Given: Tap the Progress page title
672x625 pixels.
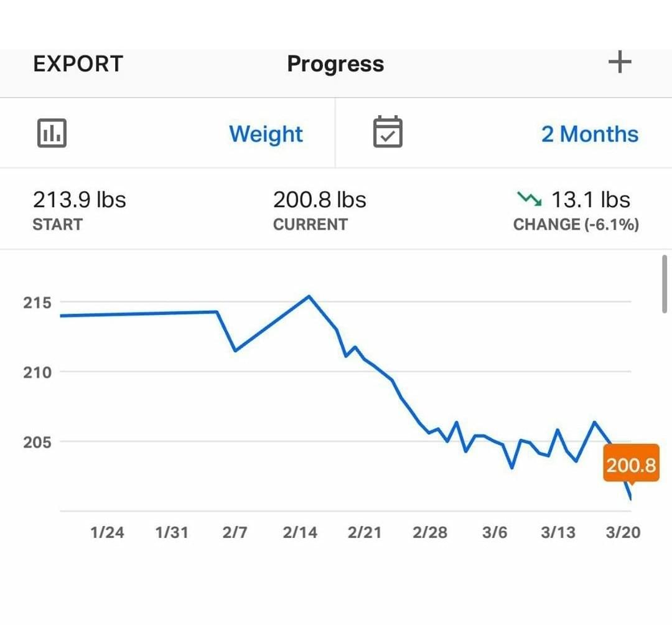Looking at the screenshot, I should [x=335, y=63].
